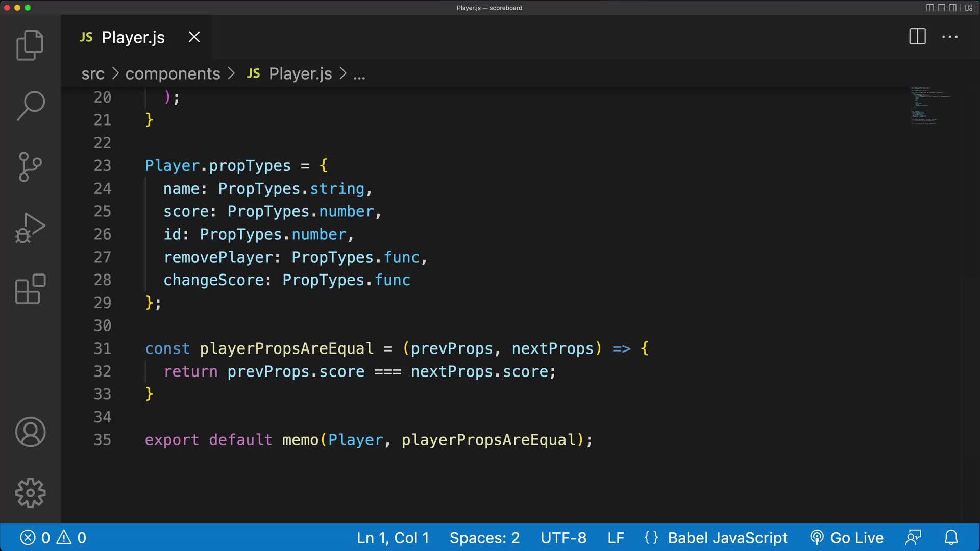Screen dimensions: 980x551
Task: Click src in the breadcrumb bar
Action: coord(93,74)
